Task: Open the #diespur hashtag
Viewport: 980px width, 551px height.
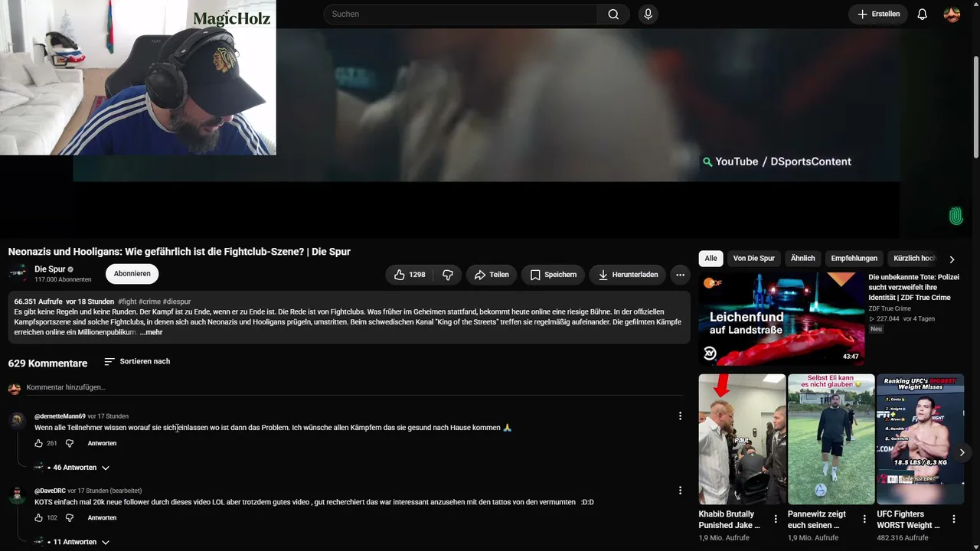Action: tap(176, 302)
